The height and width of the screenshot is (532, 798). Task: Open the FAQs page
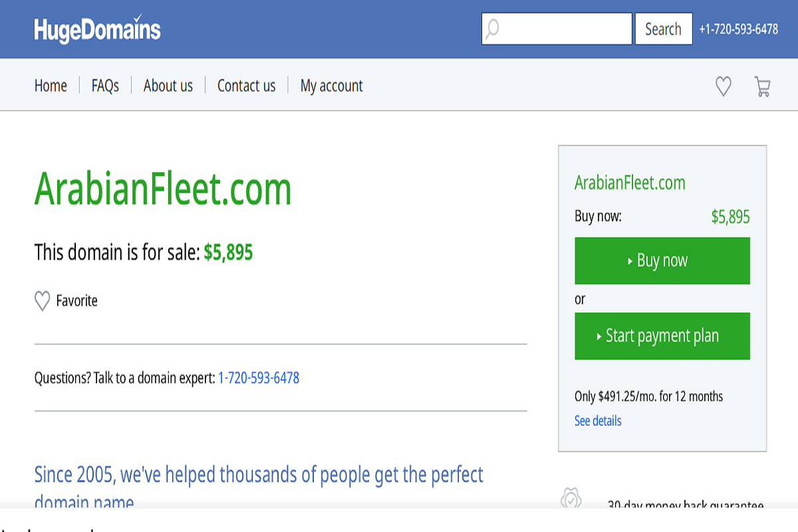[105, 86]
